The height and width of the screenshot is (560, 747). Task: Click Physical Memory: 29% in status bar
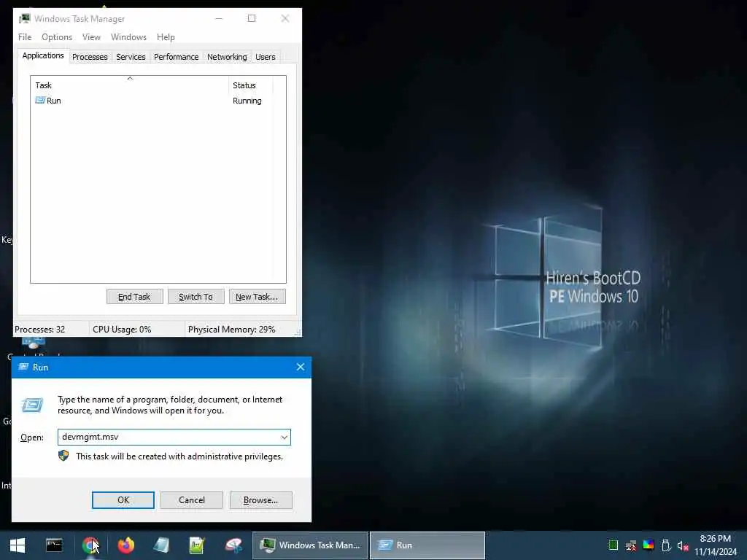click(x=231, y=330)
